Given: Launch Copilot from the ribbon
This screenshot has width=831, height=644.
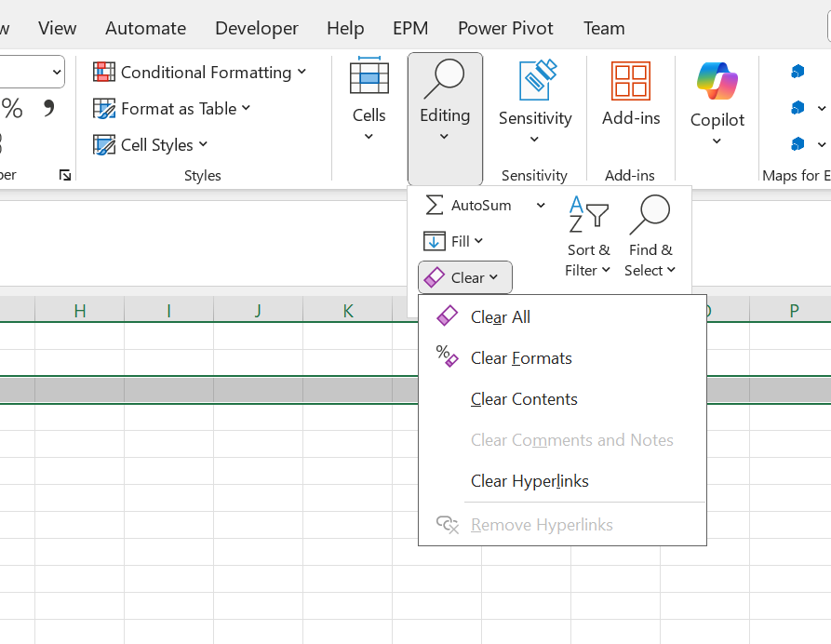Looking at the screenshot, I should pyautogui.click(x=717, y=102).
